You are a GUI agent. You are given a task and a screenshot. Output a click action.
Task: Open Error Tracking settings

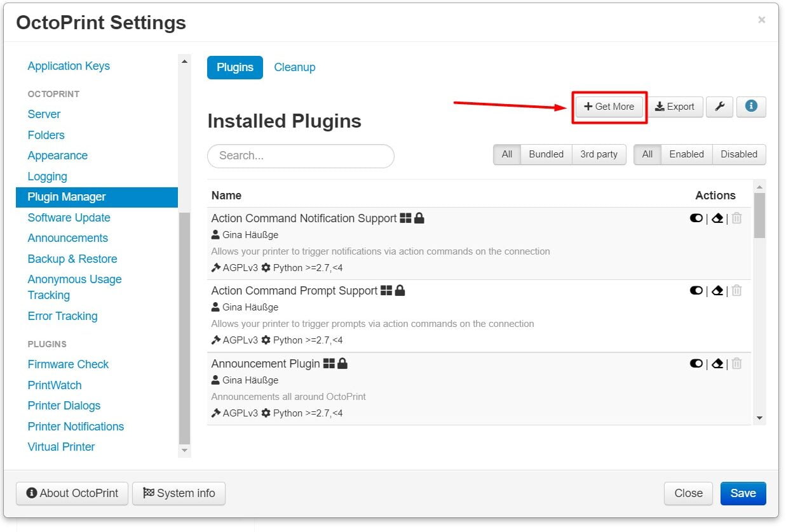tap(63, 316)
